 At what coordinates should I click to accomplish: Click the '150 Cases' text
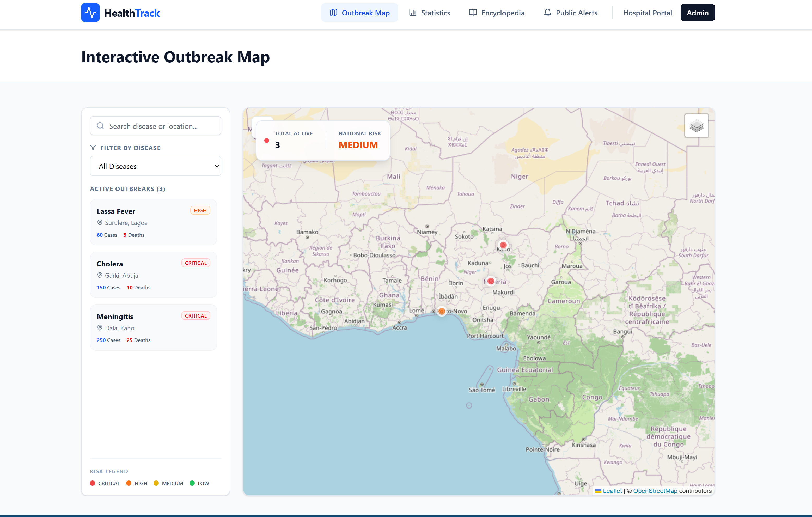(x=108, y=287)
